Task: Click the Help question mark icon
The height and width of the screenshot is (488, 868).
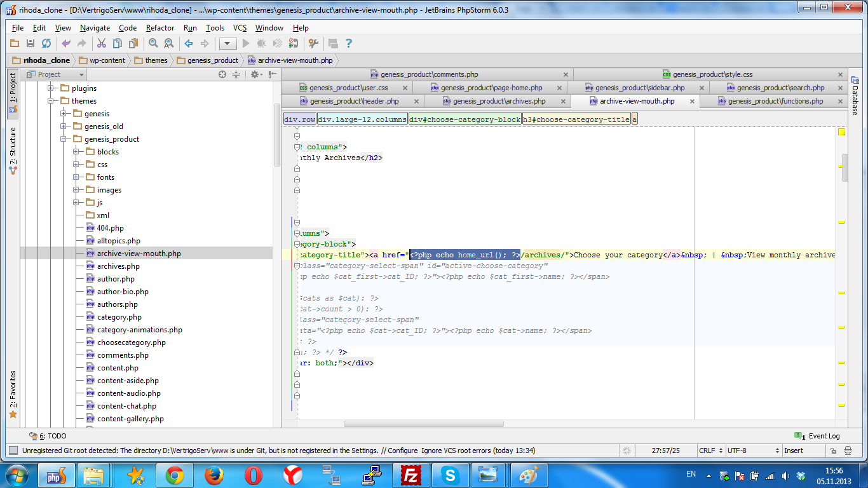Action: click(x=349, y=43)
